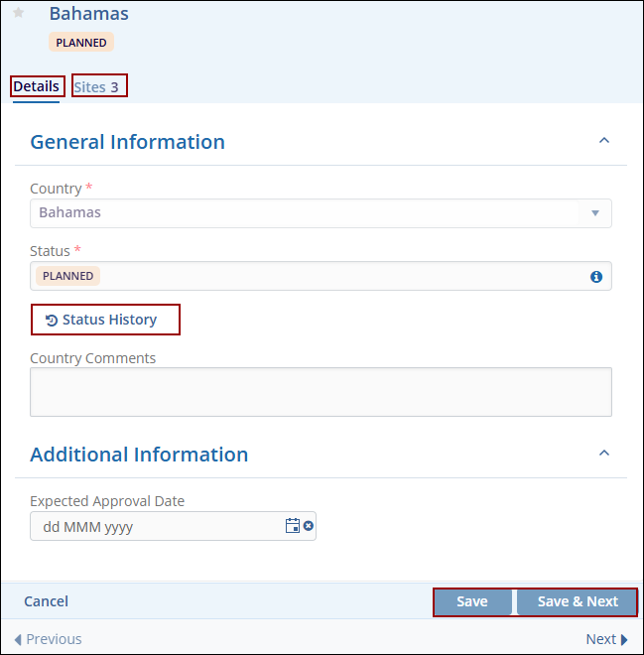Go to the Previous record
Screen dimensions: 644x655
48,639
